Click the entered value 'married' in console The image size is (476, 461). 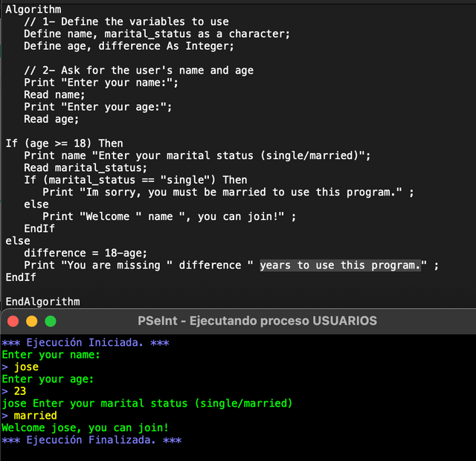tap(35, 416)
